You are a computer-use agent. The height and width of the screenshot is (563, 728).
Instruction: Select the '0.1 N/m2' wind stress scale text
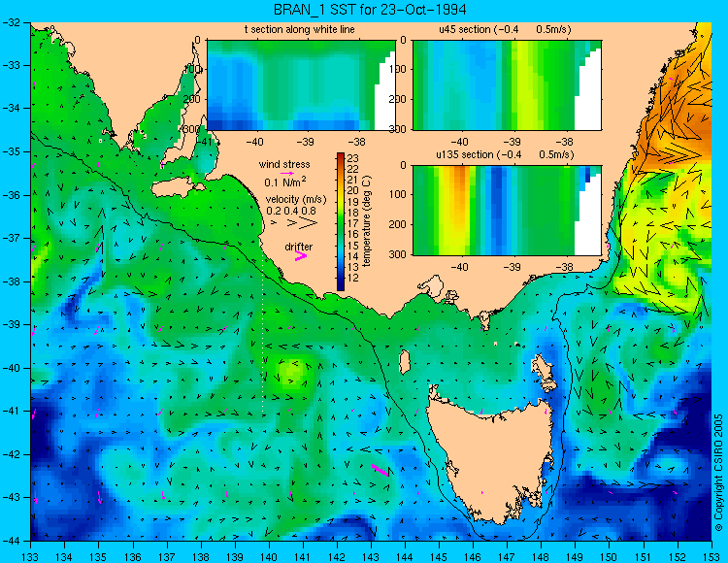point(285,182)
